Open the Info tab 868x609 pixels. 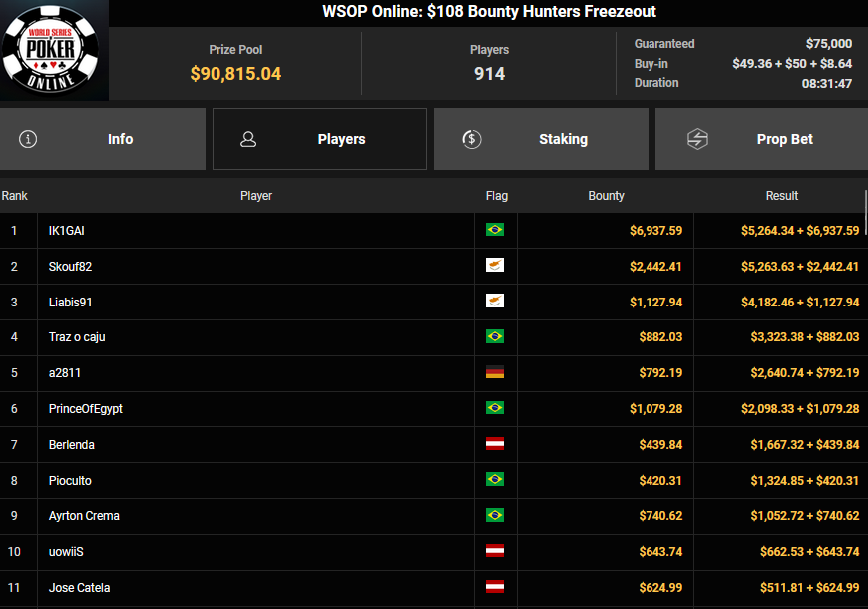point(103,139)
